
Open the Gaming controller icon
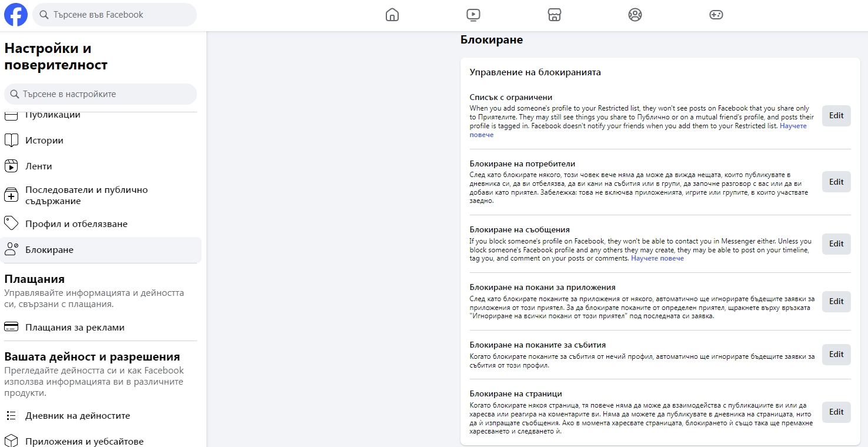[716, 15]
